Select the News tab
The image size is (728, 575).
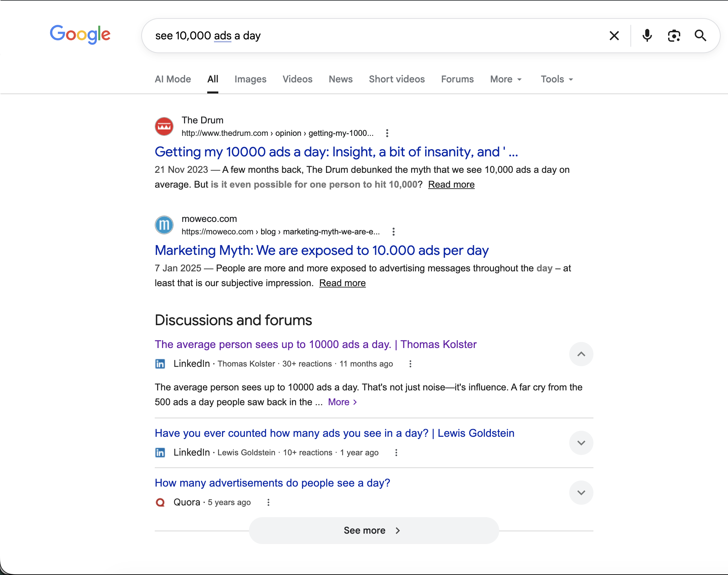340,79
